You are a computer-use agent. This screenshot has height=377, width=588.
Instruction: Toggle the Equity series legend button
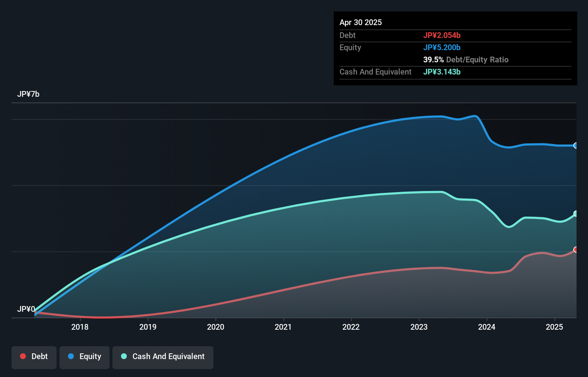coord(85,357)
